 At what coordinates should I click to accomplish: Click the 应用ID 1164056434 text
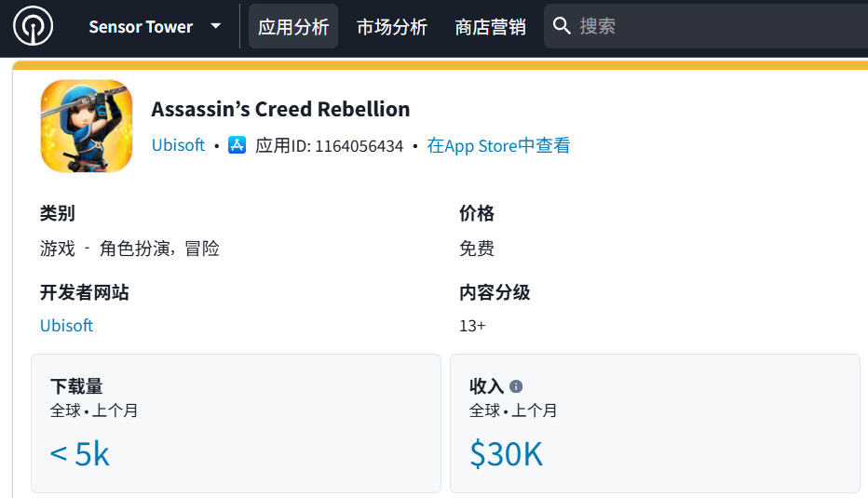point(330,146)
